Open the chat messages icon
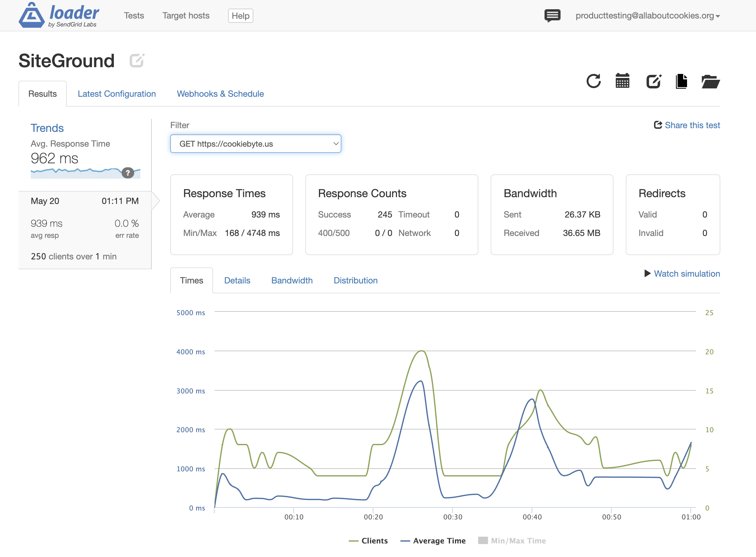756x557 pixels. coord(552,15)
